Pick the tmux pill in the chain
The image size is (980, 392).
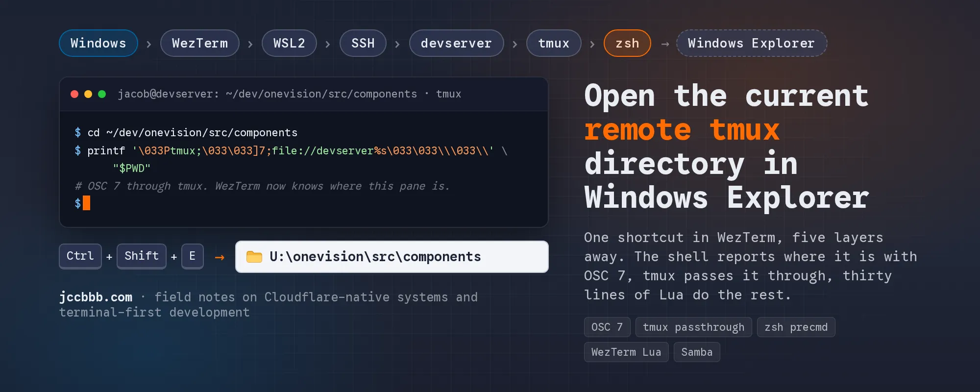click(x=554, y=43)
